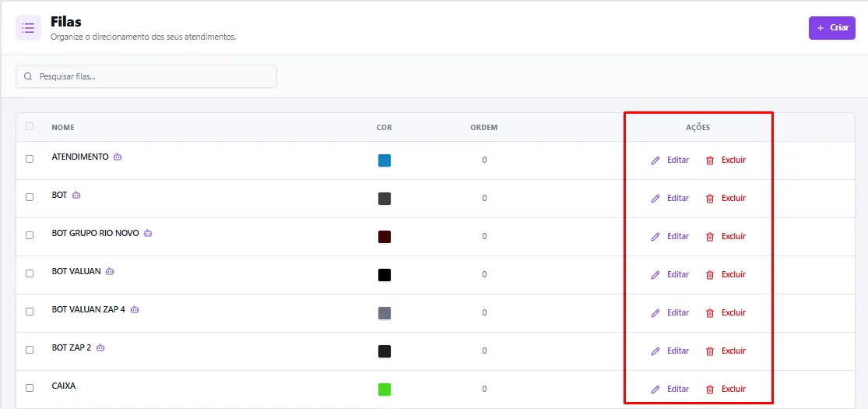Check the BOT VALUAN row checkbox
The width and height of the screenshot is (868, 409).
click(x=30, y=273)
